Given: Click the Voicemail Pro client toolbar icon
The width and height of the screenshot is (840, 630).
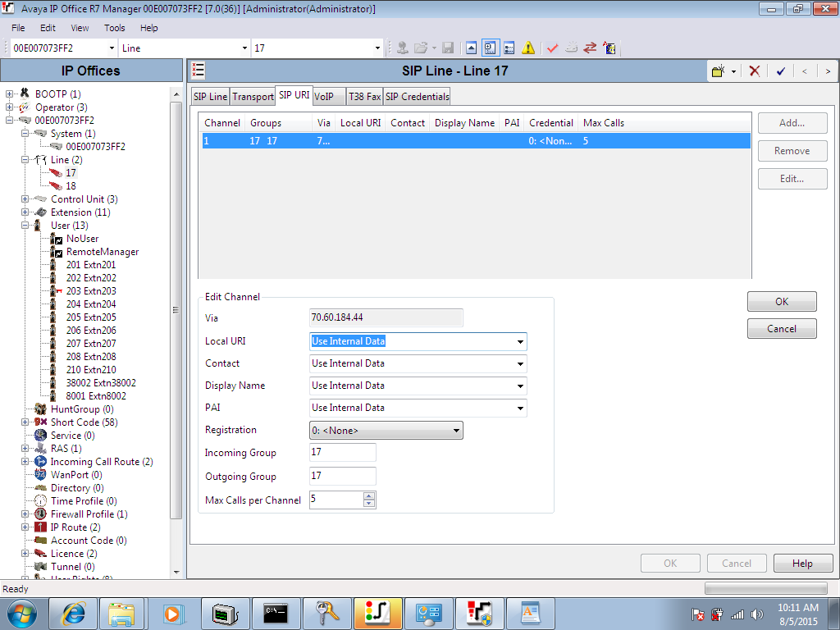Looking at the screenshot, I should click(609, 48).
